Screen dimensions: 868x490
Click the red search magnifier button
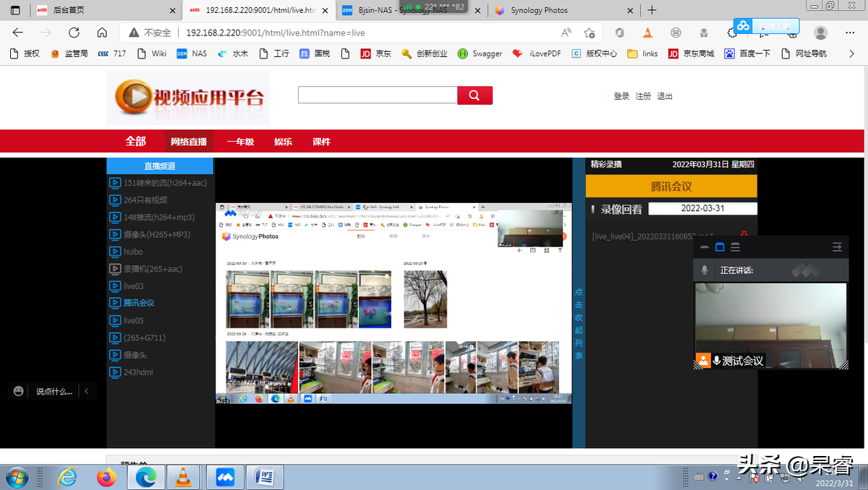click(475, 95)
